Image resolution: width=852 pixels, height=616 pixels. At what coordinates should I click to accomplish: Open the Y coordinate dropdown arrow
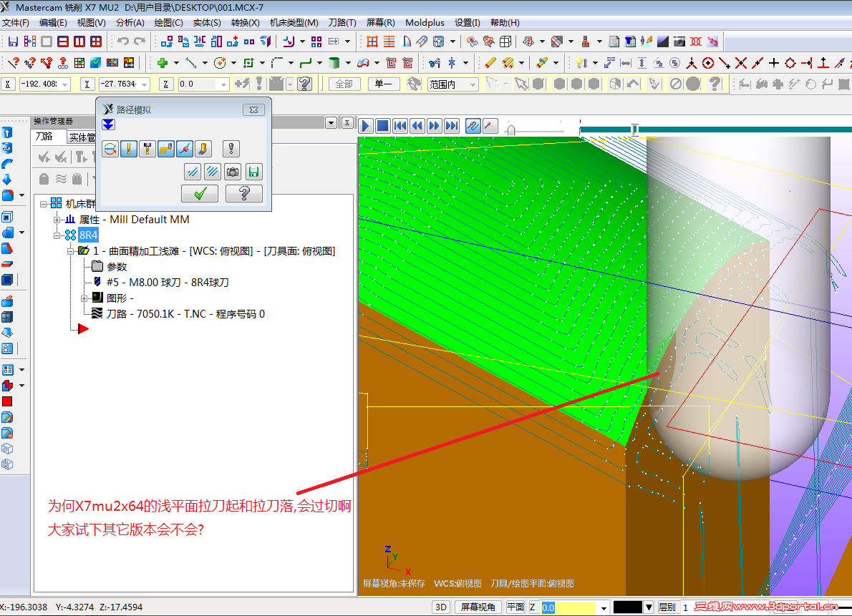pyautogui.click(x=145, y=84)
